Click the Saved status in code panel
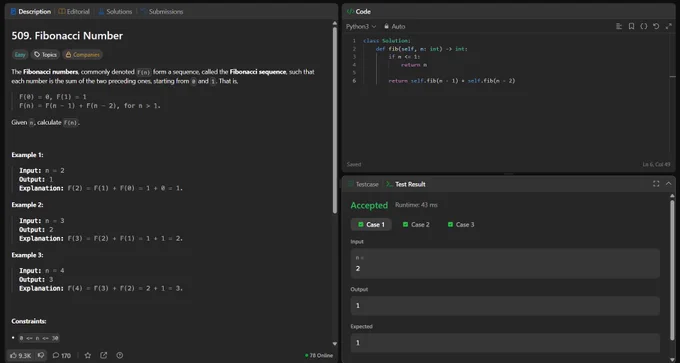680x363 pixels. tap(354, 164)
